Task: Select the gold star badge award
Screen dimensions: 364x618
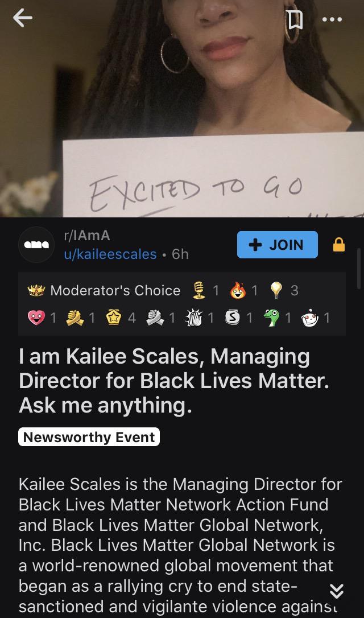Action: [113, 318]
